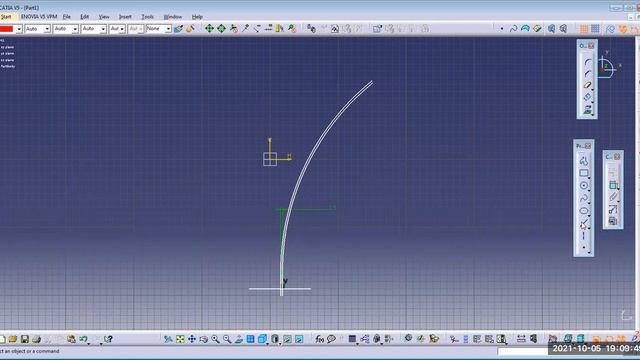The height and width of the screenshot is (360, 640).
Task: Click the shading view mode icon
Action: [275, 339]
